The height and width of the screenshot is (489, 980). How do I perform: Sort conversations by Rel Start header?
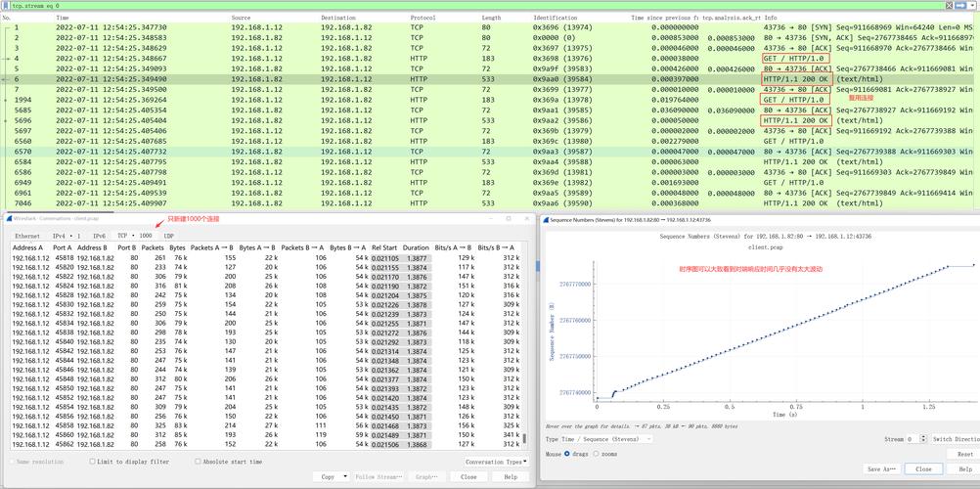[x=384, y=247]
